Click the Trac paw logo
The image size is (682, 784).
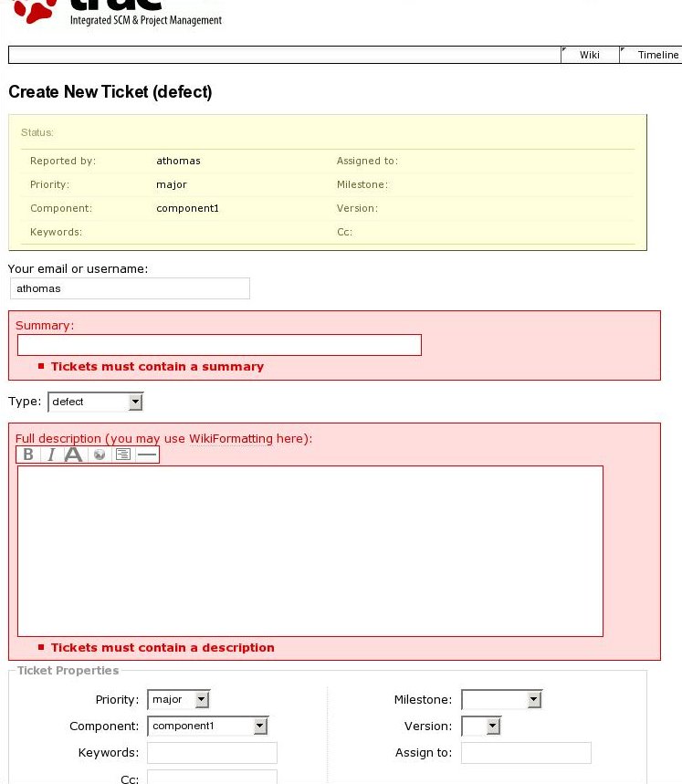[x=35, y=11]
